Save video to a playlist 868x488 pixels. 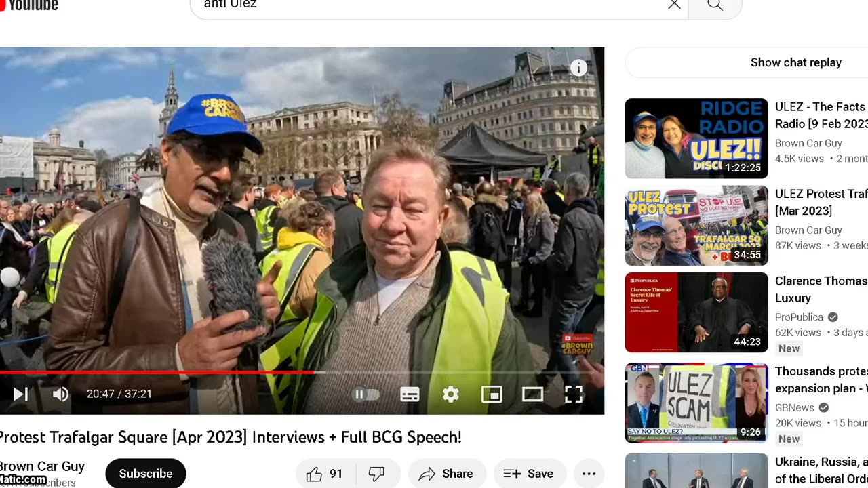(x=528, y=474)
